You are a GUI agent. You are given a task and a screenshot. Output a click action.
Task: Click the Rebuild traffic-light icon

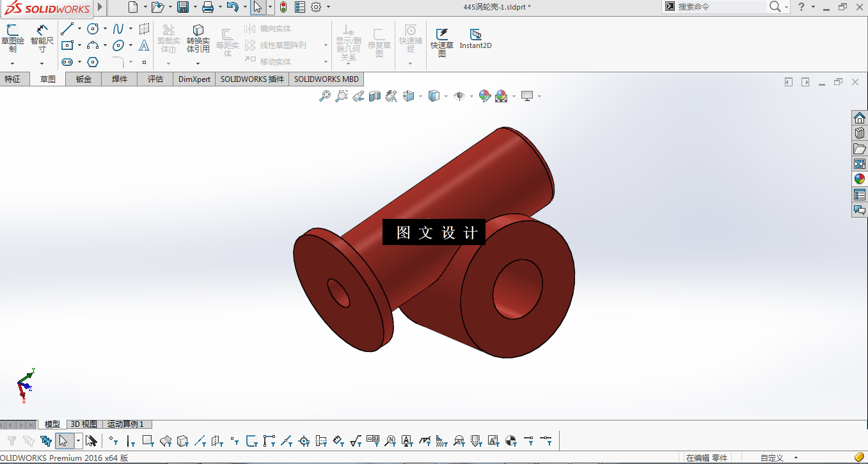(x=283, y=7)
